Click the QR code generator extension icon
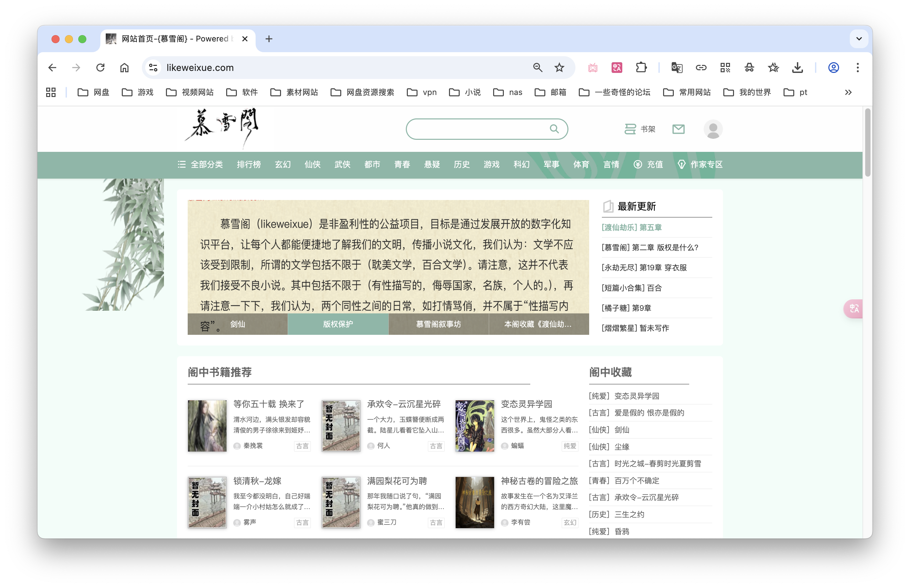910x588 pixels. (725, 68)
